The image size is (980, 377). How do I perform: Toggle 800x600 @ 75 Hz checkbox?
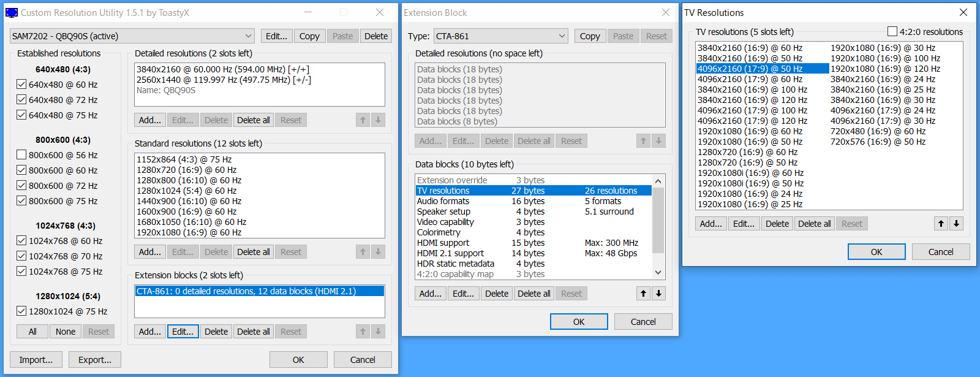[x=21, y=201]
